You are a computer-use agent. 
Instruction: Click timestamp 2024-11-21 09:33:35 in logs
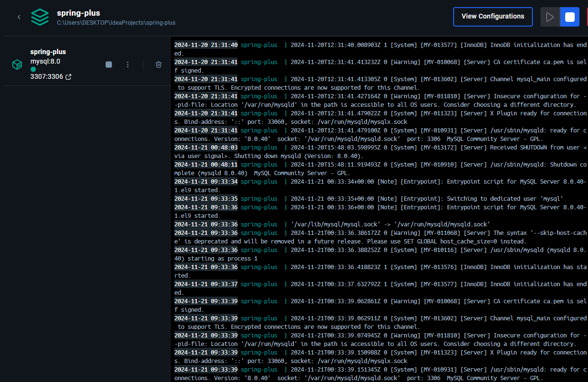206,199
